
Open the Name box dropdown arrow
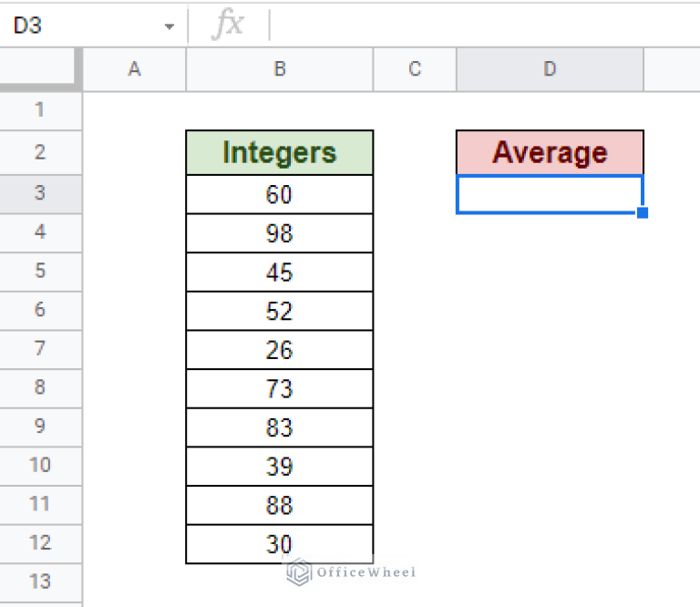pos(169,26)
